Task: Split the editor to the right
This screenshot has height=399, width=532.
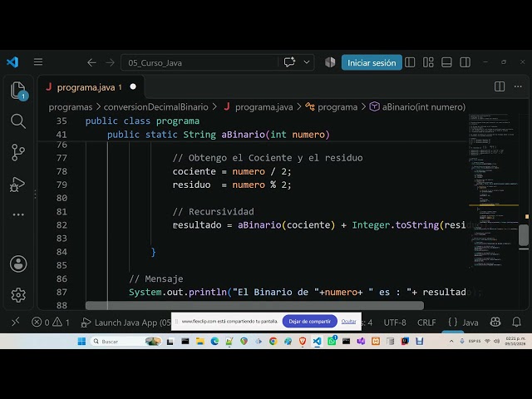Action: pos(500,86)
